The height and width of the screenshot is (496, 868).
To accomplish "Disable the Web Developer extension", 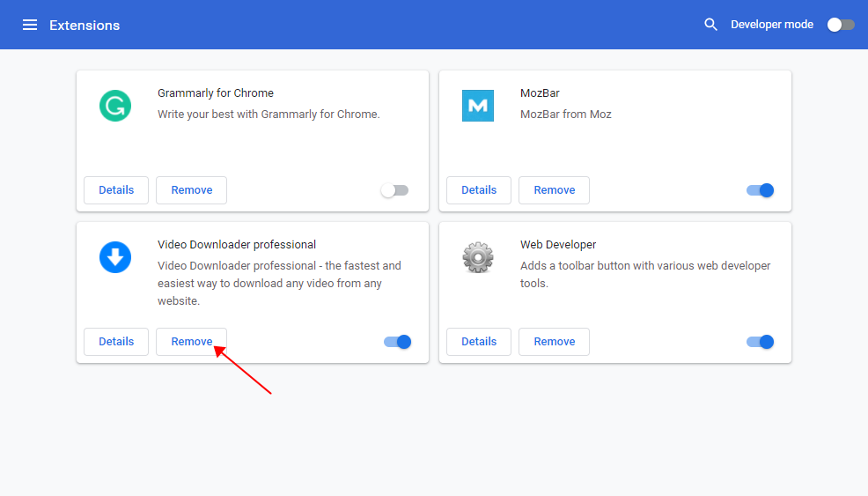I will (760, 342).
